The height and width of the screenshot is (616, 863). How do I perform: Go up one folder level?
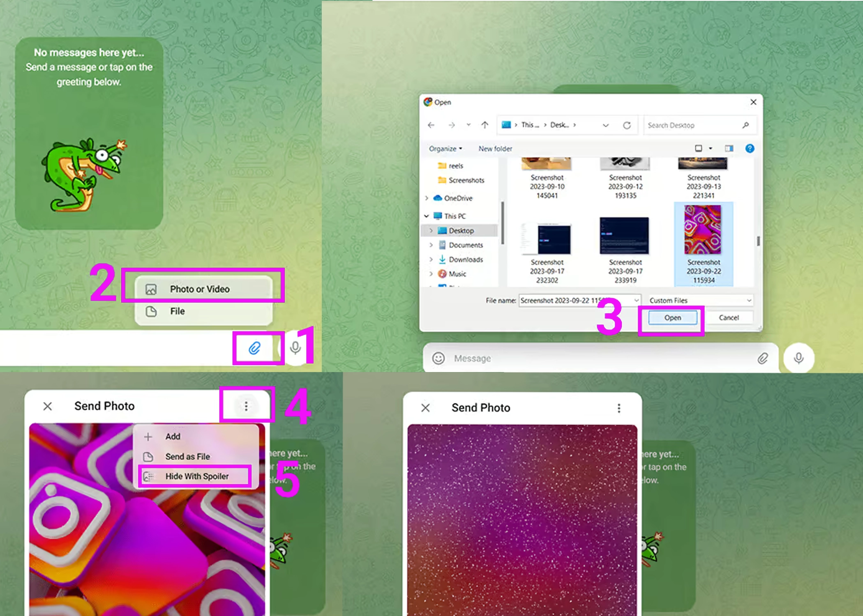point(485,125)
